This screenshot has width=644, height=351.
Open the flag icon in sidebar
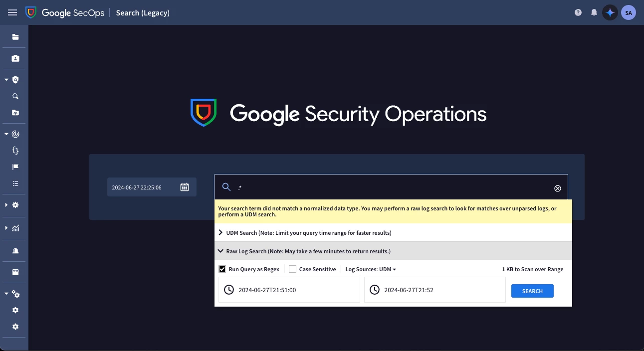coord(15,167)
